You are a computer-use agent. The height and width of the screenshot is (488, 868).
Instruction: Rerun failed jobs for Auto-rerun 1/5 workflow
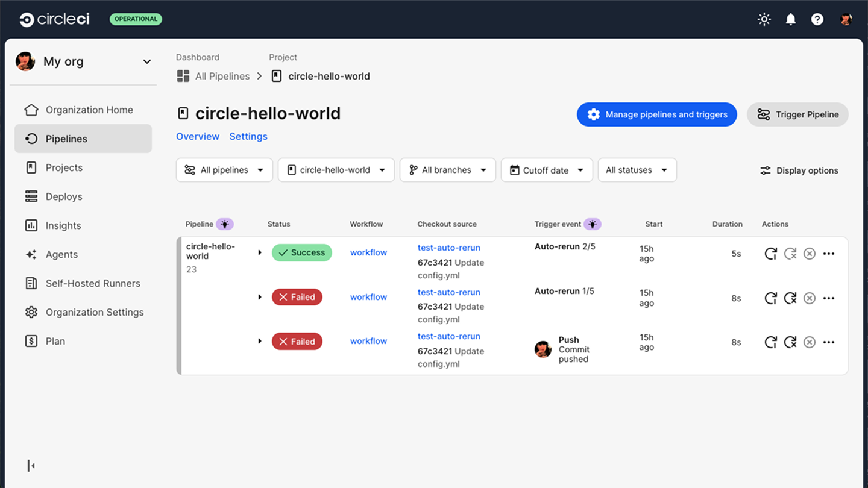pos(790,298)
